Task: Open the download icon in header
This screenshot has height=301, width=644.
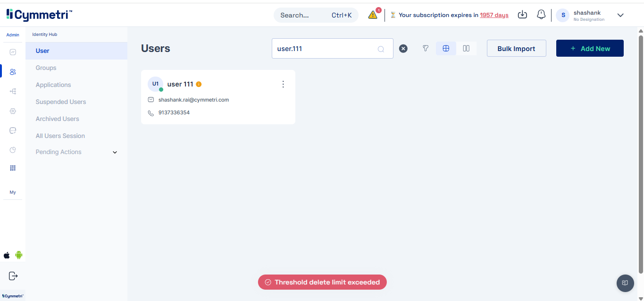Action: [x=522, y=15]
